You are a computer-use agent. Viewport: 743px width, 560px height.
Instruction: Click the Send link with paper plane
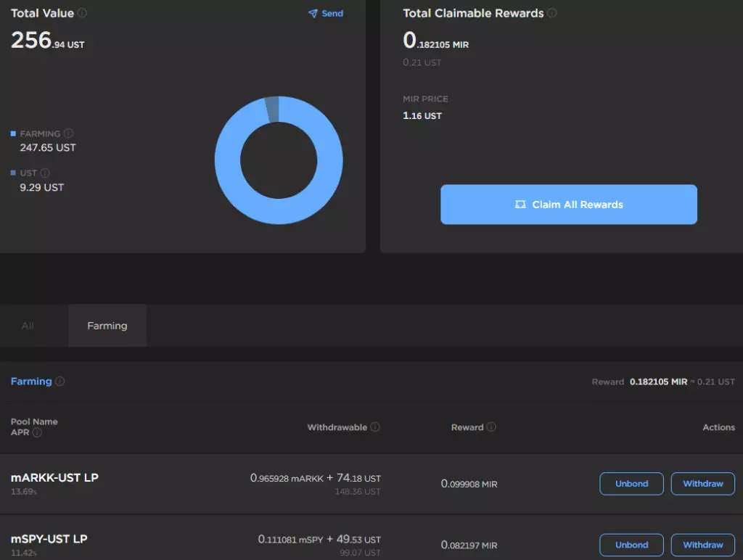point(325,14)
